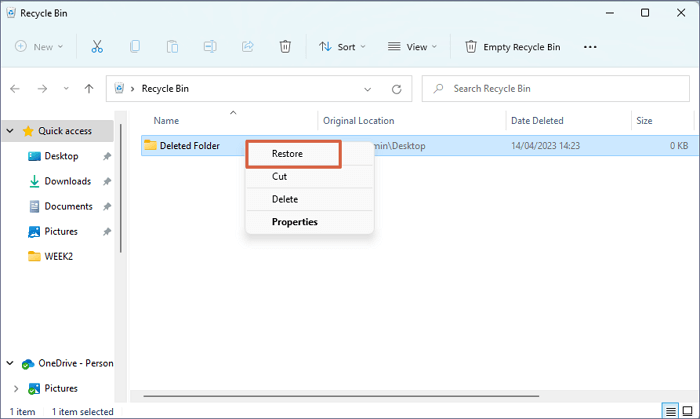Collapse the Quick access tree section
Viewport: 700px width, 419px height.
(x=10, y=131)
